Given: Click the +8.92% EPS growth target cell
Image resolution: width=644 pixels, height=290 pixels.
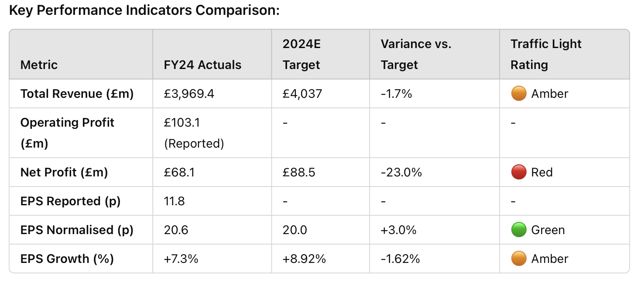Looking at the screenshot, I should click(304, 259).
